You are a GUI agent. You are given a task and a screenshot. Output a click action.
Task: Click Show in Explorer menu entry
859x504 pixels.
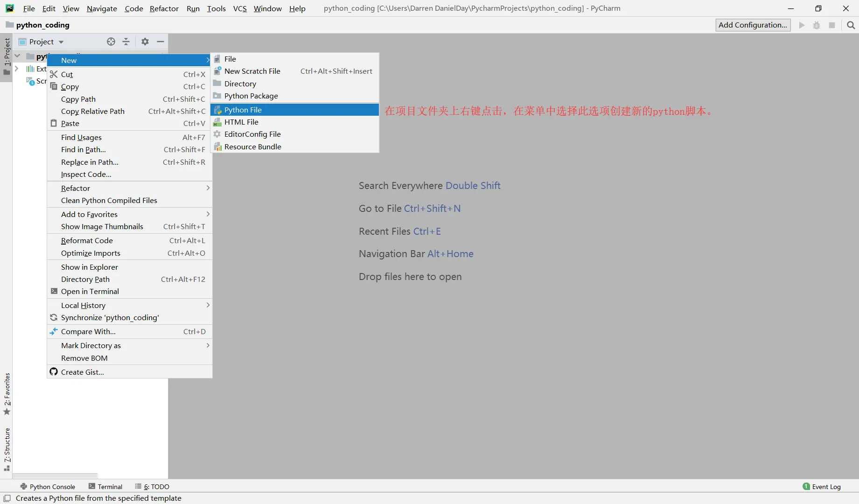coord(130,267)
